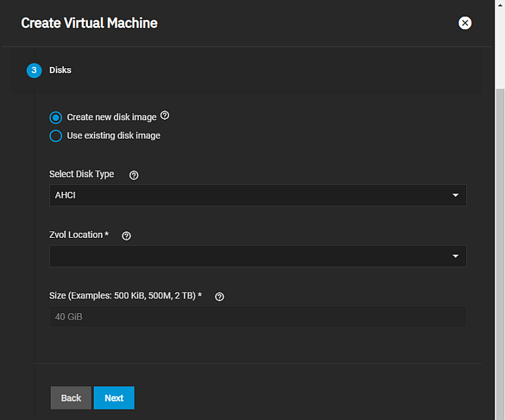Show help tooltip for Zvol Location
Image resolution: width=505 pixels, height=420 pixels.
coord(127,236)
